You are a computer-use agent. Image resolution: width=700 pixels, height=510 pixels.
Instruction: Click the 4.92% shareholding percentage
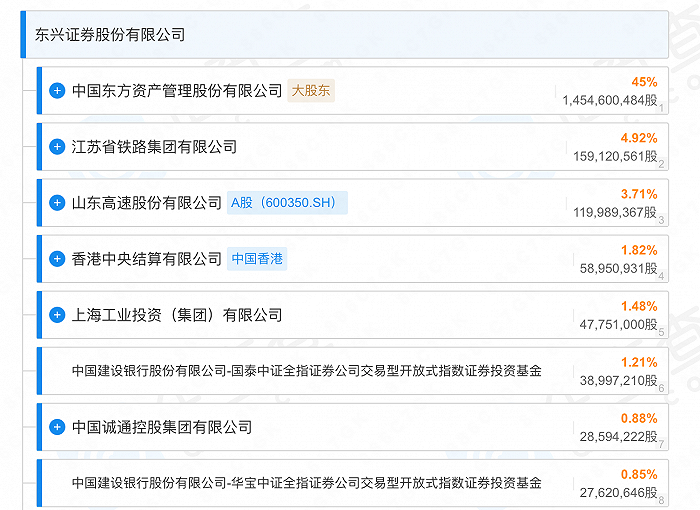click(639, 138)
